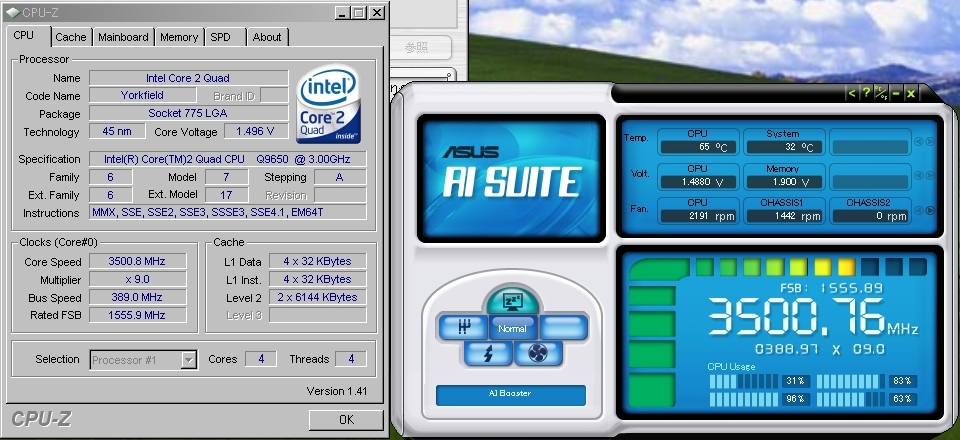Click CPU temperature reading 65 °C

(x=698, y=147)
